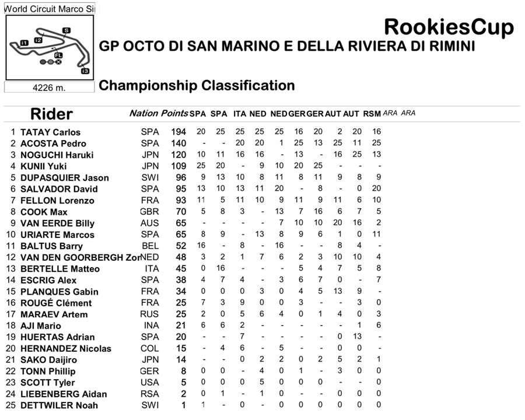Click the RookiesCup title text

pyautogui.click(x=449, y=27)
